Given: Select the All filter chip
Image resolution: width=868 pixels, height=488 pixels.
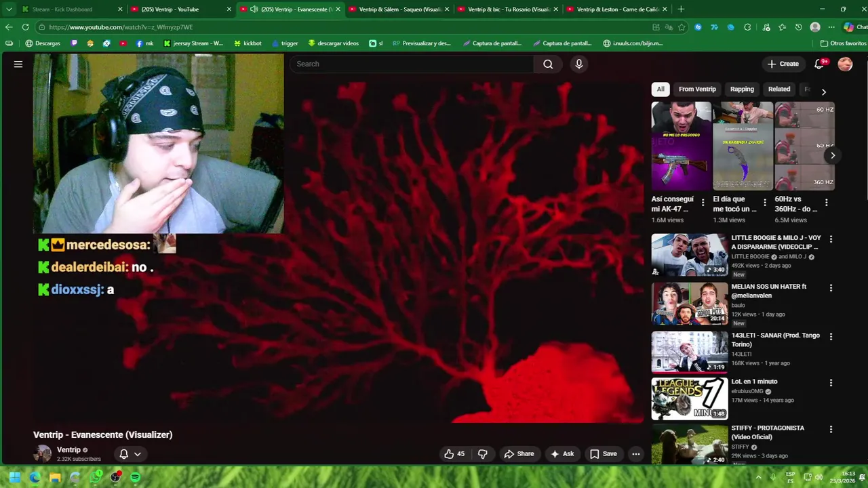Looking at the screenshot, I should pyautogui.click(x=660, y=89).
